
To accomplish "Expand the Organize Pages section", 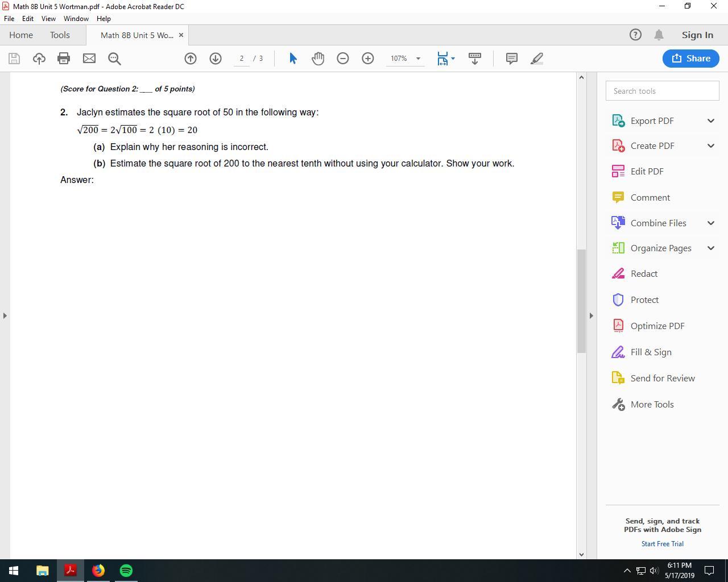I will 710,248.
